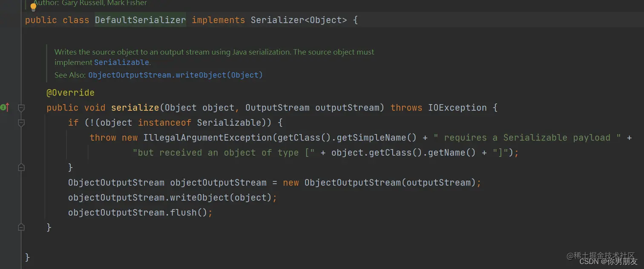Click the IOException type after throws
This screenshot has height=269, width=644.
point(457,107)
